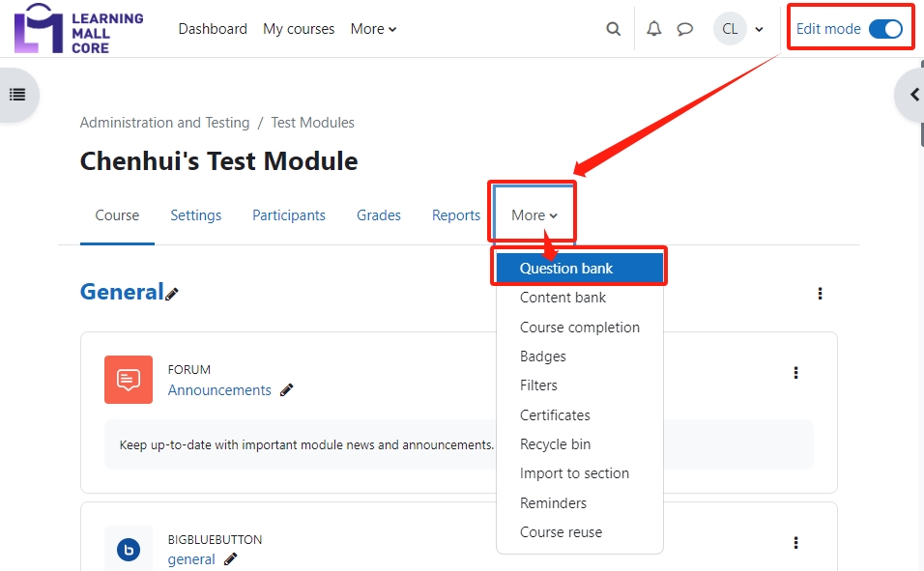Click the pencil to rename the General section
Image resolution: width=924 pixels, height=571 pixels.
coord(170,292)
